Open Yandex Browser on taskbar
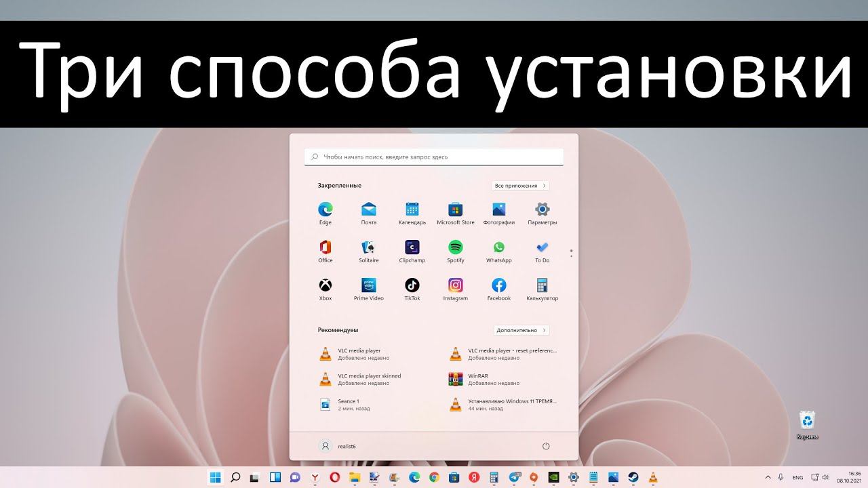868x488 pixels. (315, 477)
